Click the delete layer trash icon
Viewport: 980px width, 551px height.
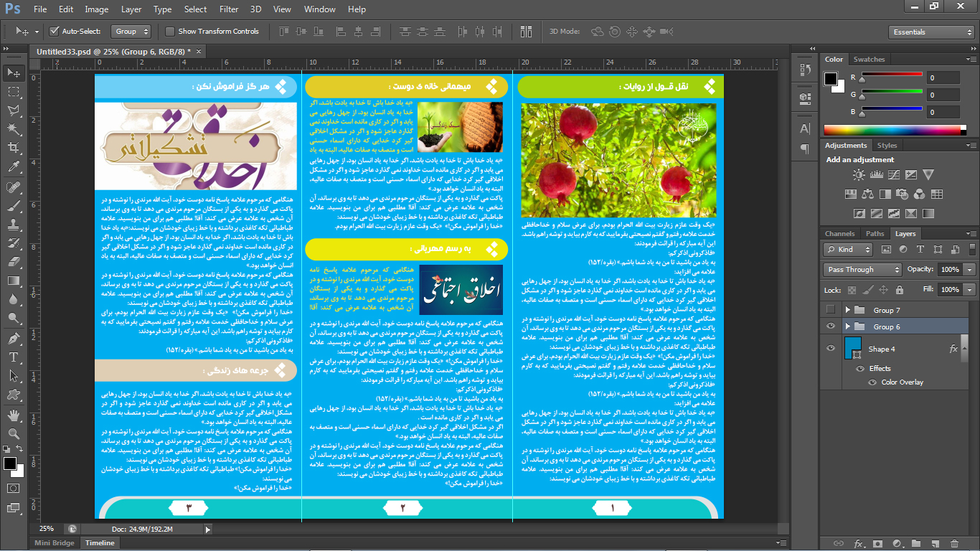pos(953,543)
